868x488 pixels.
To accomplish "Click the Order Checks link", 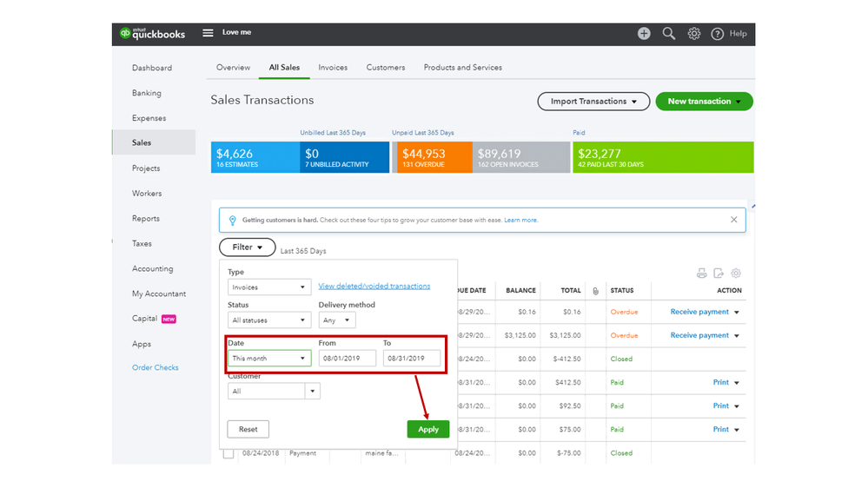I will 155,367.
